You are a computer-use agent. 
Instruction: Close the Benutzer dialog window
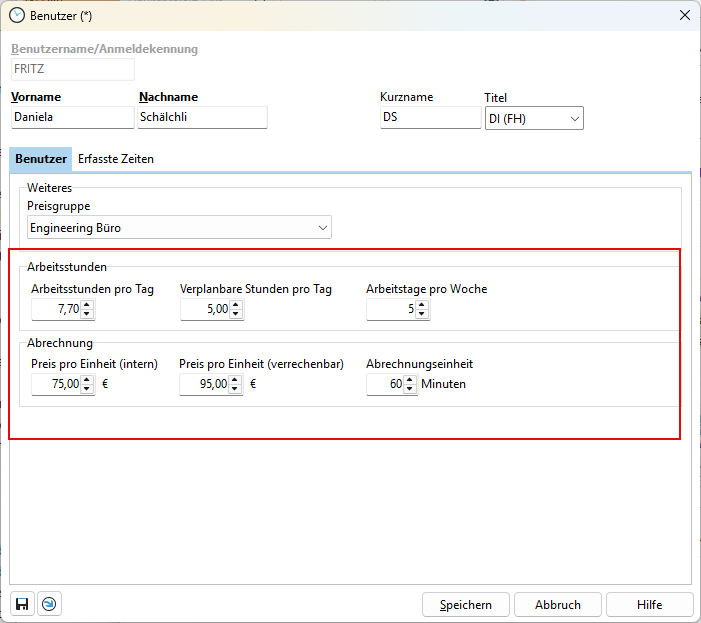(x=684, y=15)
